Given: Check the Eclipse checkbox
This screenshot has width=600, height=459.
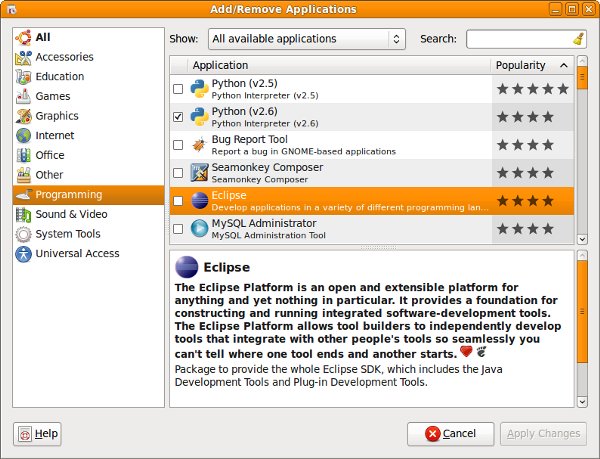Looking at the screenshot, I should (178, 201).
